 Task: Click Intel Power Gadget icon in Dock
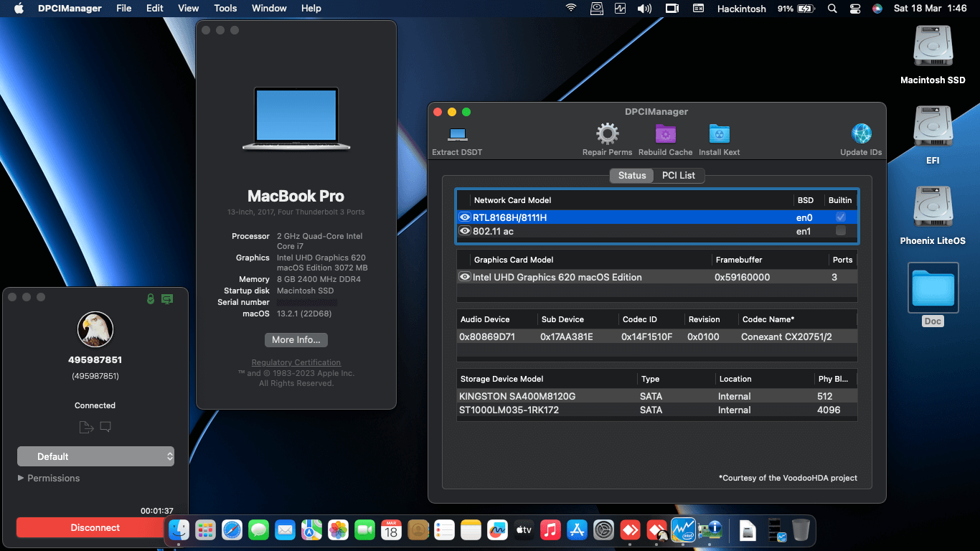click(683, 530)
